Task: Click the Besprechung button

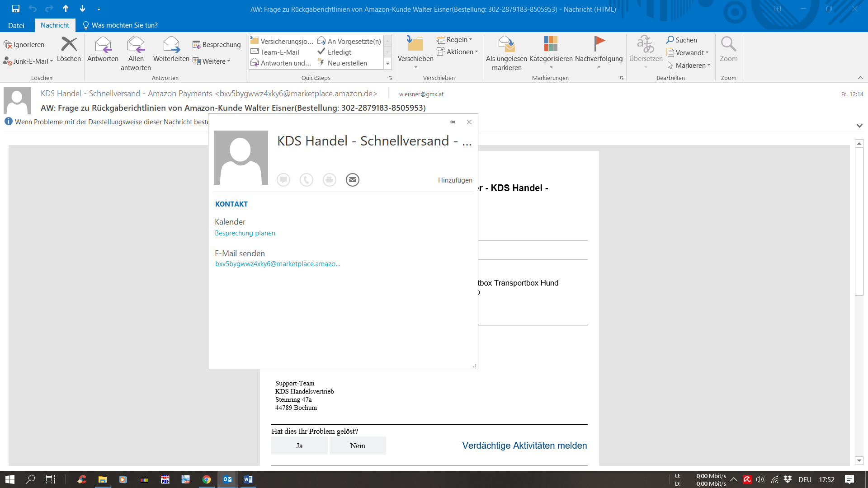Action: pos(217,44)
